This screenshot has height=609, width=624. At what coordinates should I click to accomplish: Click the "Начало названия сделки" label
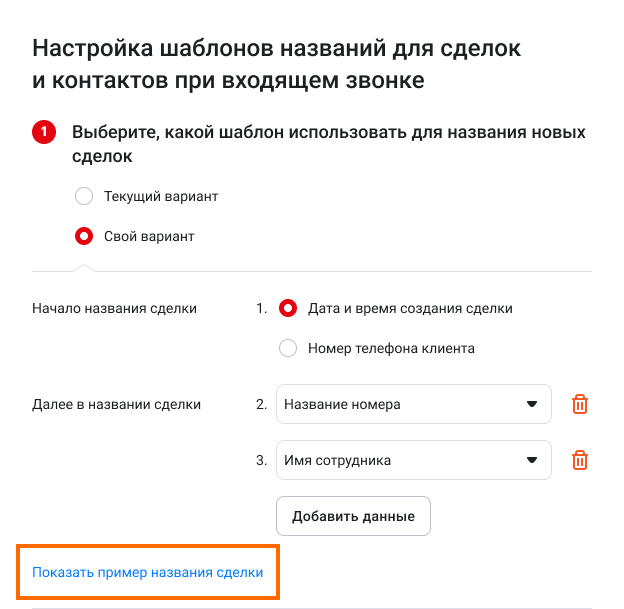[114, 308]
